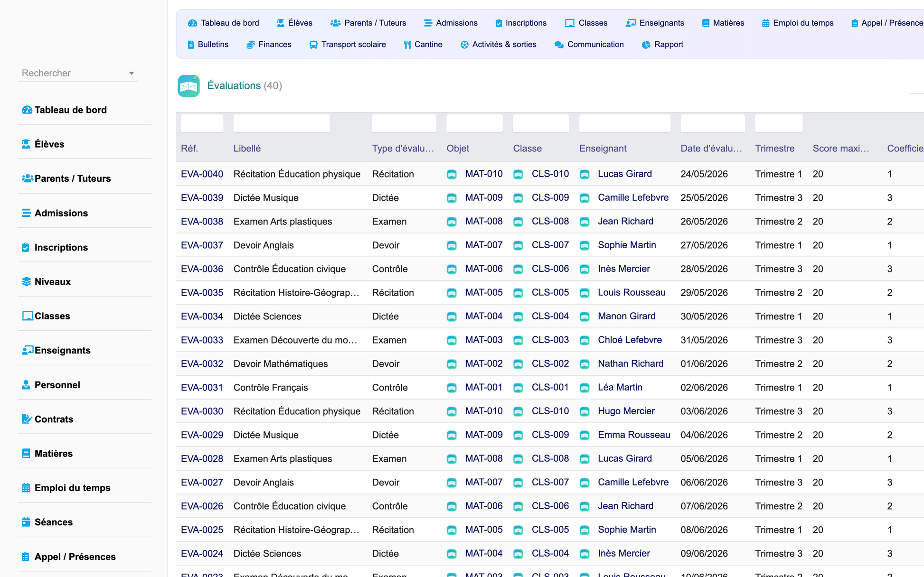Open Admissions tab in top navigation
The height and width of the screenshot is (577, 924).
coord(451,23)
